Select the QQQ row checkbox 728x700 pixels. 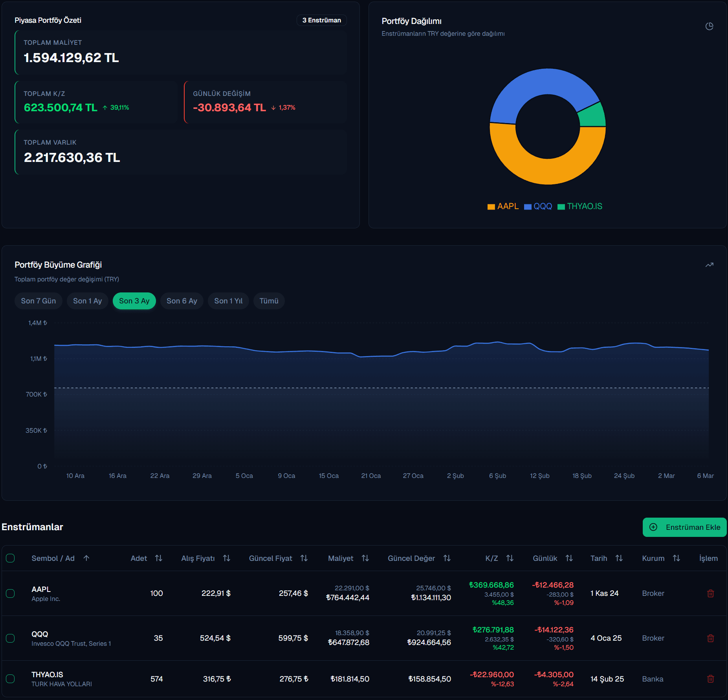(11, 638)
